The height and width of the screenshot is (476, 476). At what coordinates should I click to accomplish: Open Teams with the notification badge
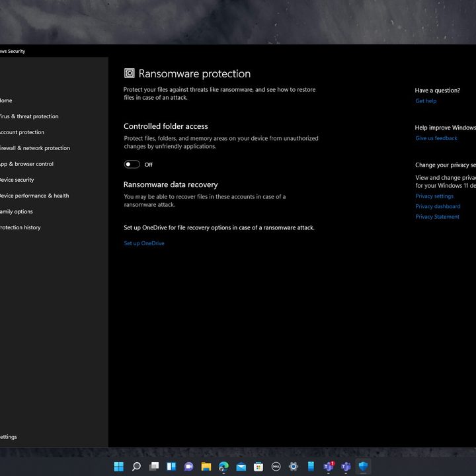[329, 466]
